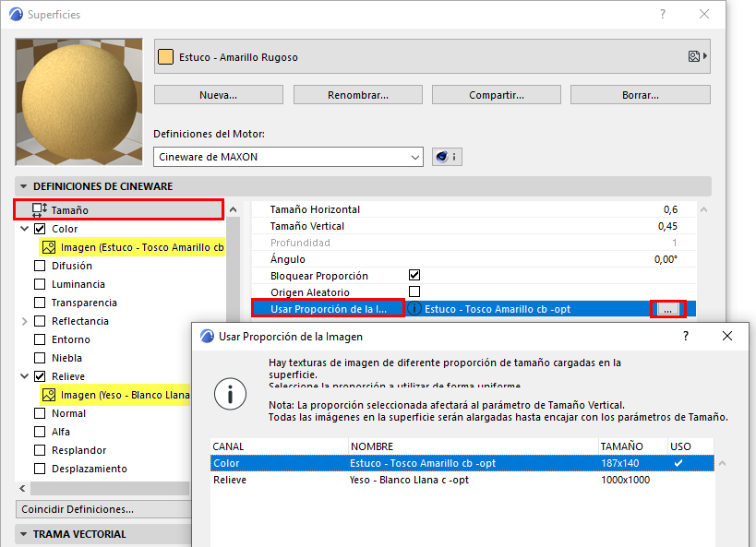The width and height of the screenshot is (756, 547).
Task: Select the Usar Proporción de la I... row
Action: click(474, 309)
